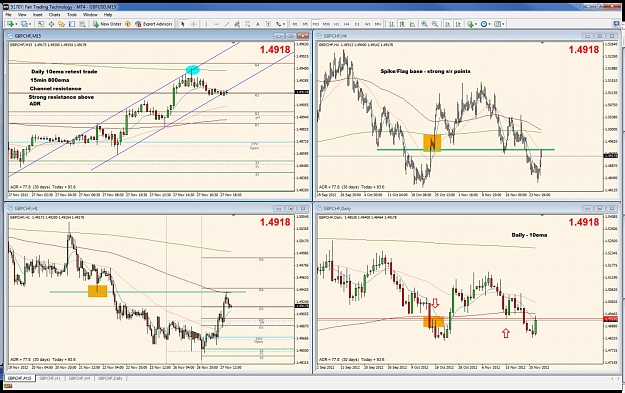Switch to MN timeframe
Viewport: 625px width, 393px height.
378,24
